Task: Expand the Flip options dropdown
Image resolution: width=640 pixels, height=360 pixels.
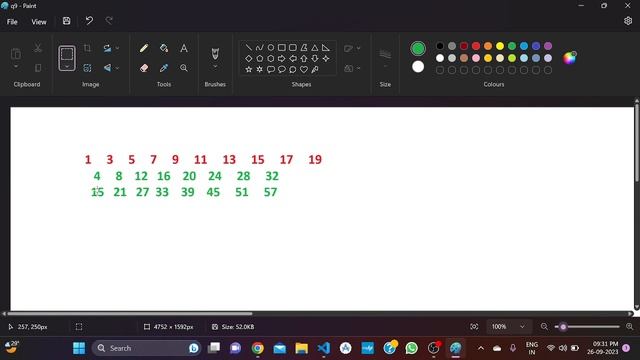Action: click(x=118, y=68)
